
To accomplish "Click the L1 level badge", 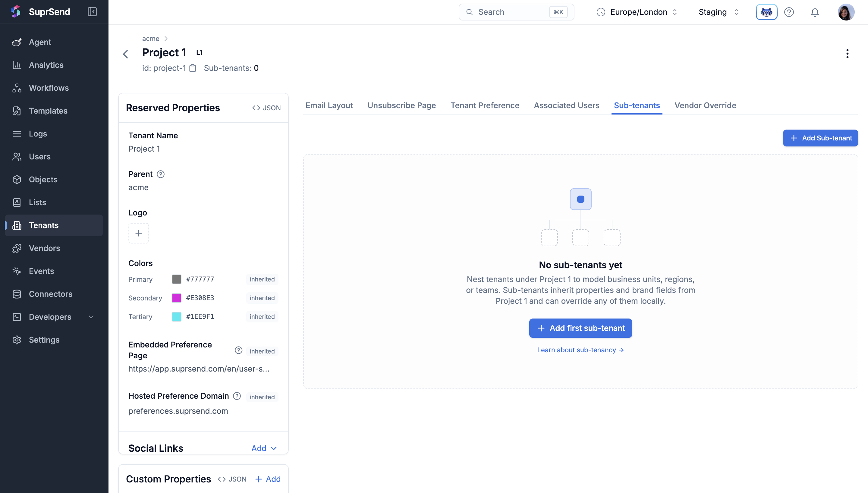I will (x=200, y=52).
